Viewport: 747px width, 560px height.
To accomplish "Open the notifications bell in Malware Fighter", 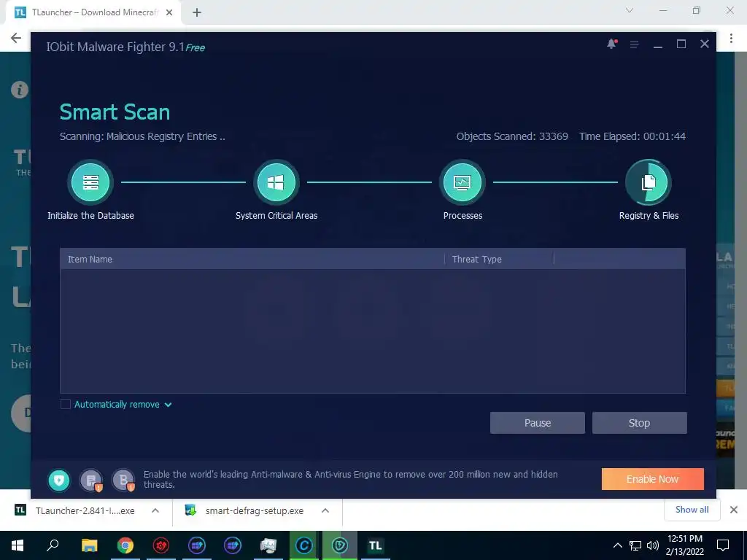I will click(612, 44).
